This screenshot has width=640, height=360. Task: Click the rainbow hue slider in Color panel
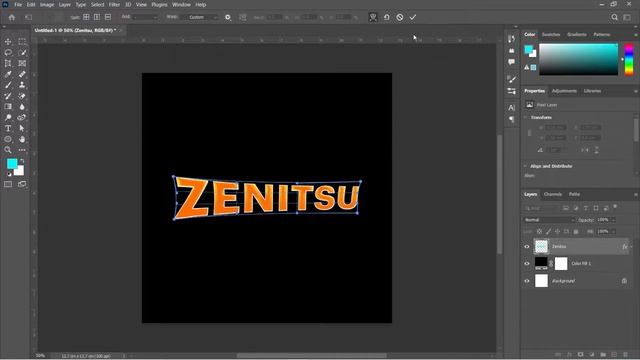[629, 60]
